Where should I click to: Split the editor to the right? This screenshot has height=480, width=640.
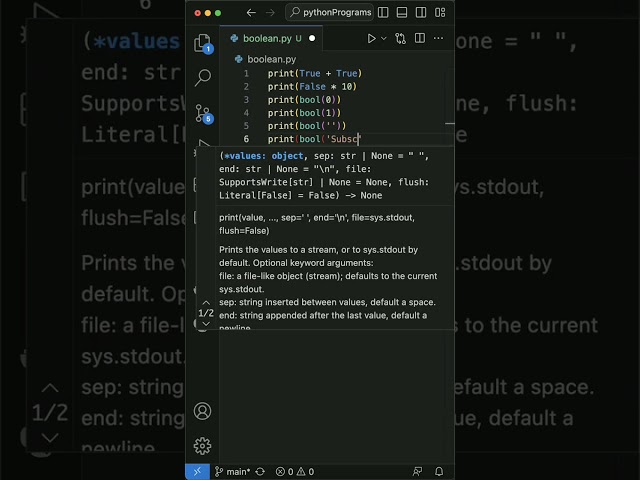[420, 38]
